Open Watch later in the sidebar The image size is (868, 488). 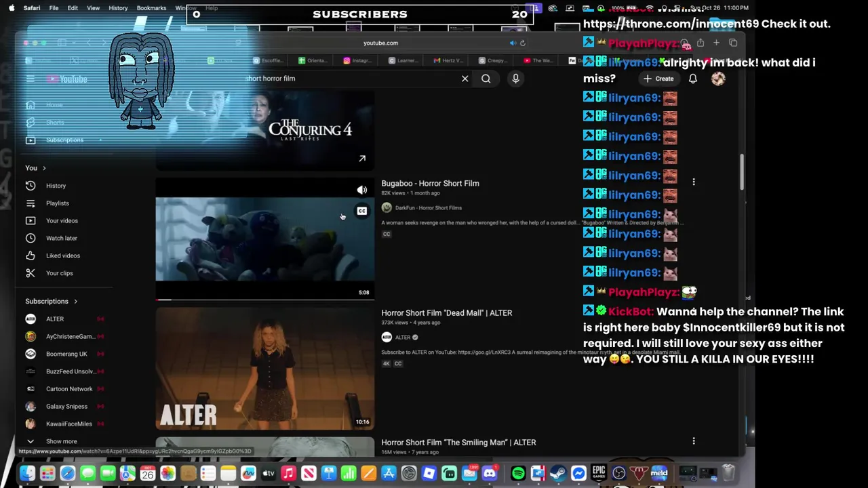(61, 238)
